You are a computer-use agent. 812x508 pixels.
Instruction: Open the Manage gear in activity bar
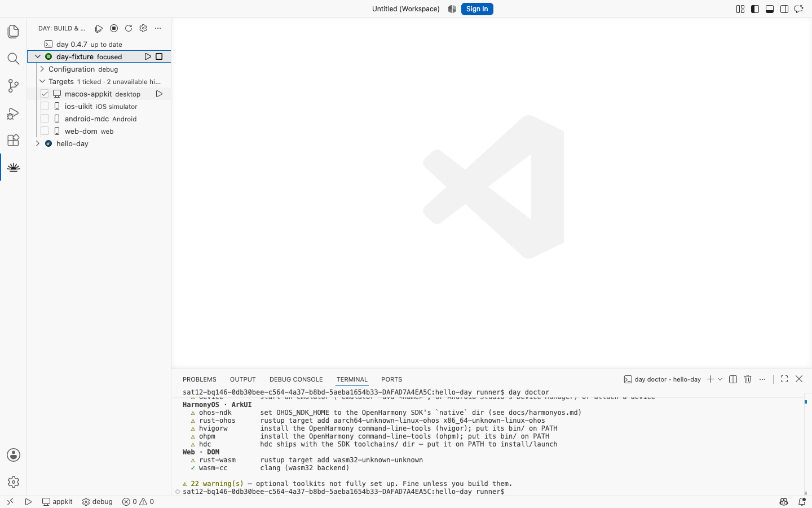[14, 482]
